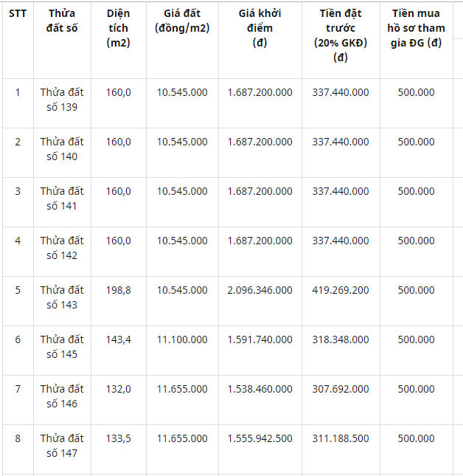This screenshot has height=476, width=463.
Task: Select the deposit amount 419.269.200
Action: (341, 290)
